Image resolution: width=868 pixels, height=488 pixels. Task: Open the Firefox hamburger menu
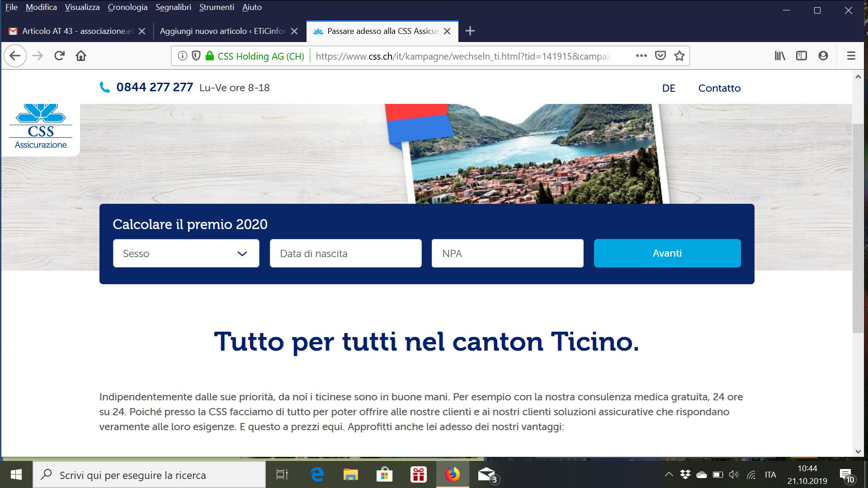(851, 56)
